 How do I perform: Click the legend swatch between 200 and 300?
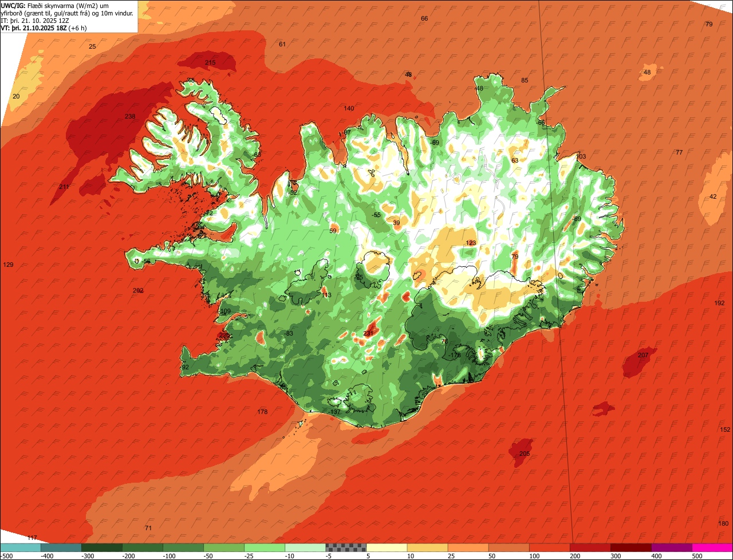coord(590,547)
